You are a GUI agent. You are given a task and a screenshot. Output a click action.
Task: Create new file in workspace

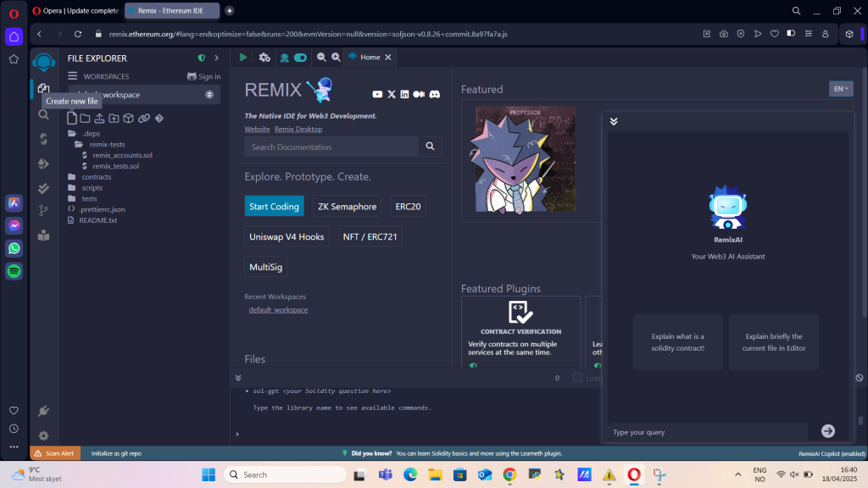pos(72,118)
